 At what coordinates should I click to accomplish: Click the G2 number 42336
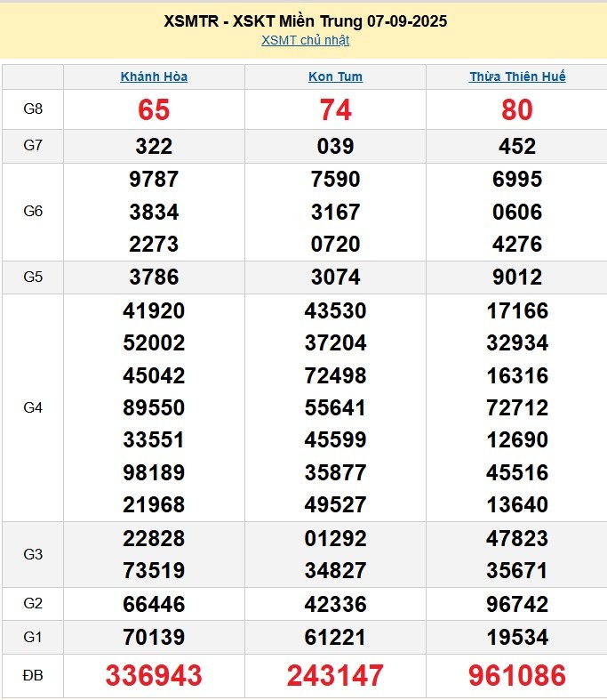pyautogui.click(x=335, y=604)
